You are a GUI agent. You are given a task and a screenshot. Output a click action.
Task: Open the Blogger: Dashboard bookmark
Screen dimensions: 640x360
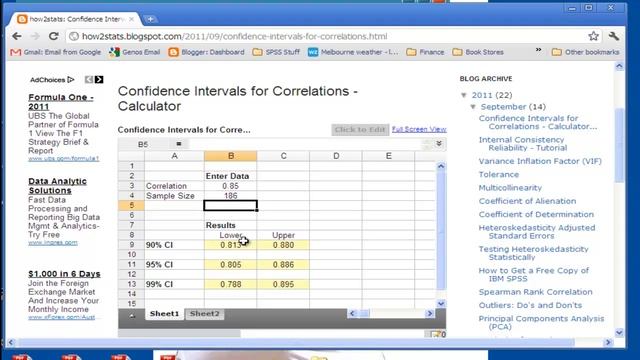[207, 52]
